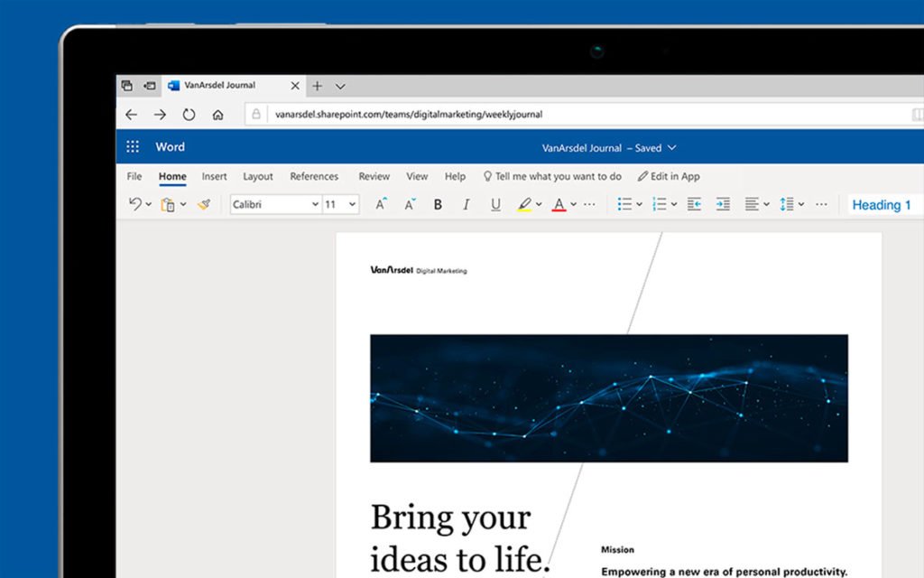924x578 pixels.
Task: Increase paragraph indent
Action: click(723, 204)
